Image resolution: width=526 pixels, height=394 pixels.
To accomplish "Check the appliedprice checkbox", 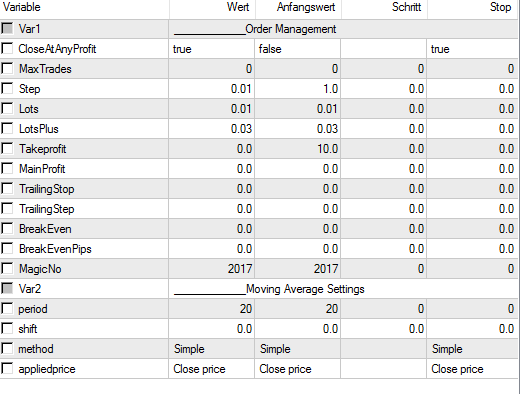I will (x=7, y=369).
